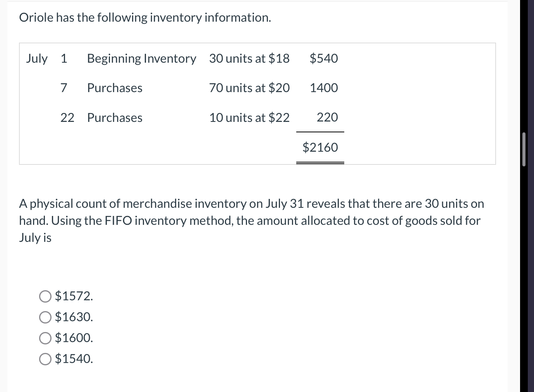This screenshot has width=534, height=392.
Task: Click the Oriole inventory information heading
Action: [x=145, y=17]
